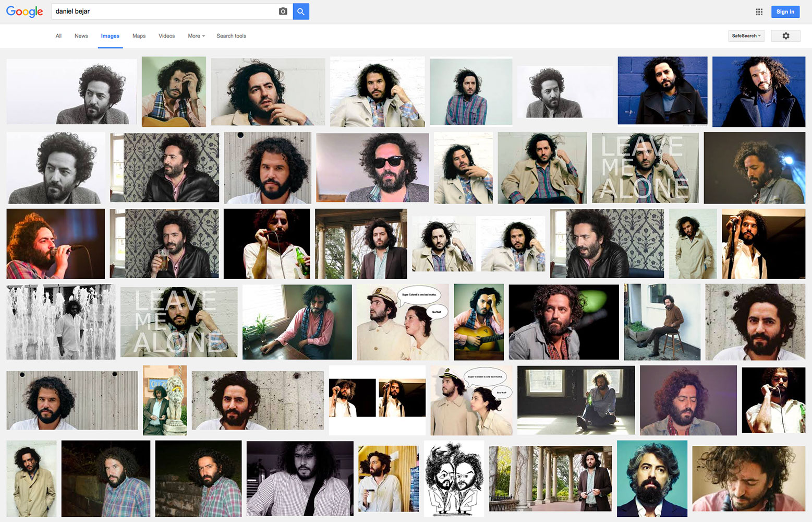The height and width of the screenshot is (522, 812).
Task: Click the Google logo
Action: point(25,11)
